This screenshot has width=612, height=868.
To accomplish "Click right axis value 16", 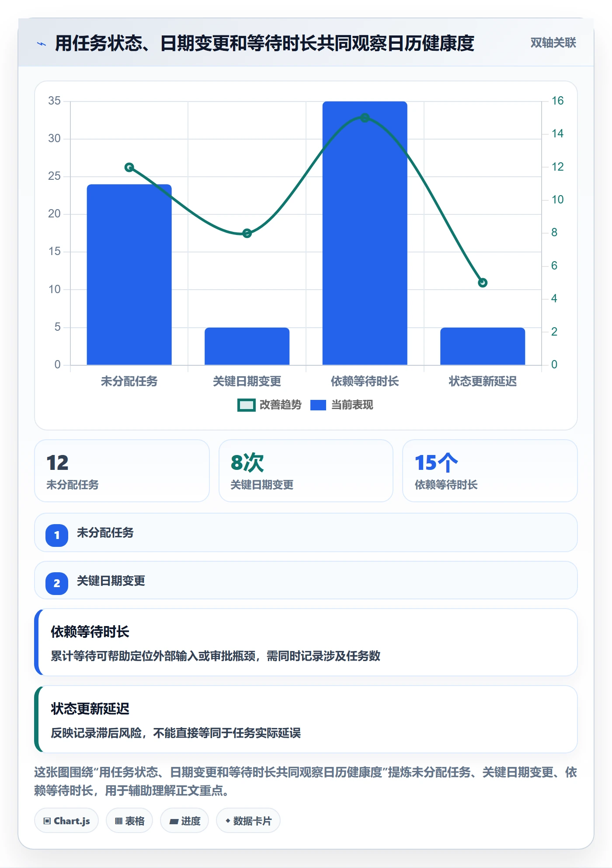I will tap(557, 101).
